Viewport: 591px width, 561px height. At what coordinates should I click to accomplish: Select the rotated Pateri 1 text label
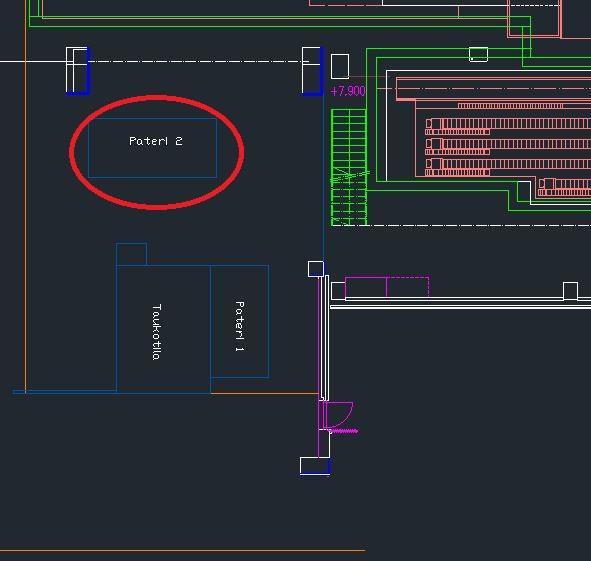click(240, 326)
